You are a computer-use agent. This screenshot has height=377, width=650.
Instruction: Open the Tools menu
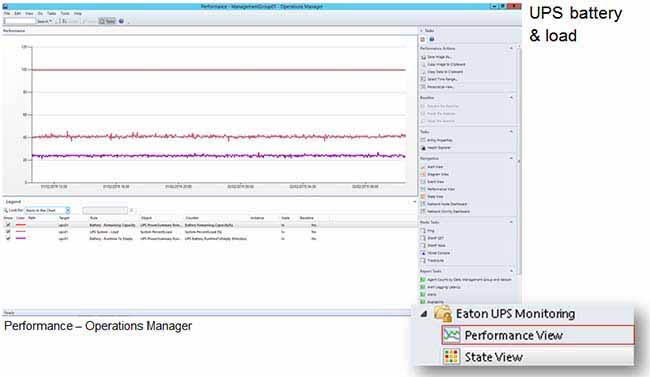[x=65, y=14]
